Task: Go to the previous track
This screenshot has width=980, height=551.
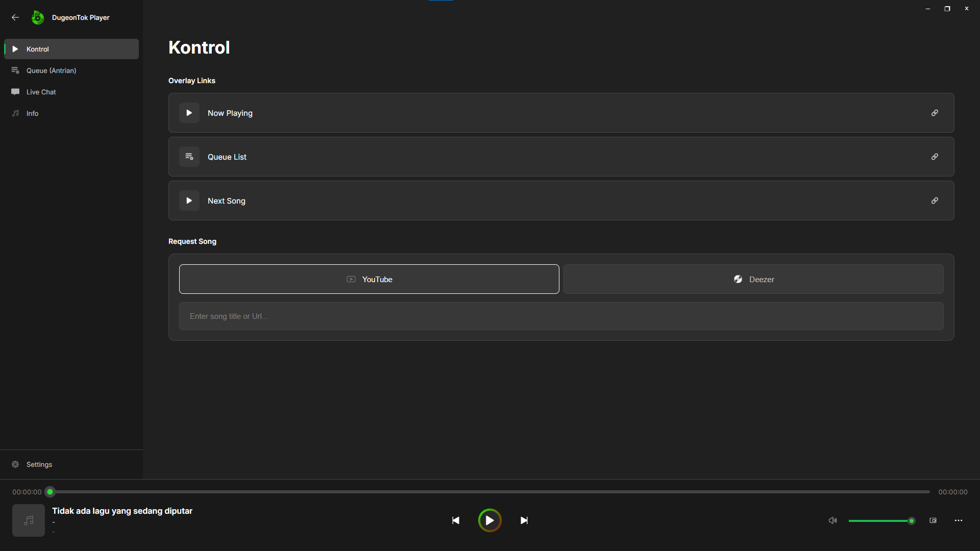Action: (x=456, y=520)
